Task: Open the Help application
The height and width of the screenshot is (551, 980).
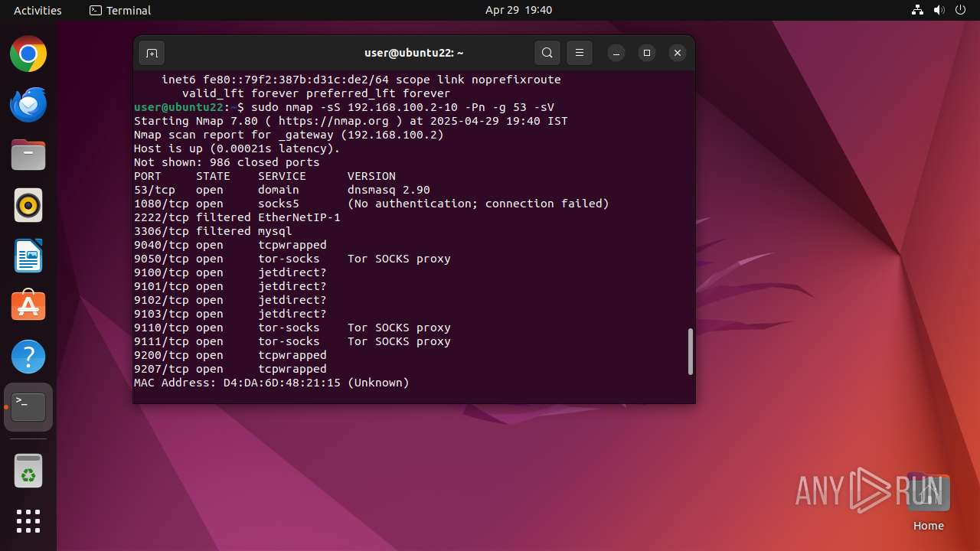Action: point(28,357)
